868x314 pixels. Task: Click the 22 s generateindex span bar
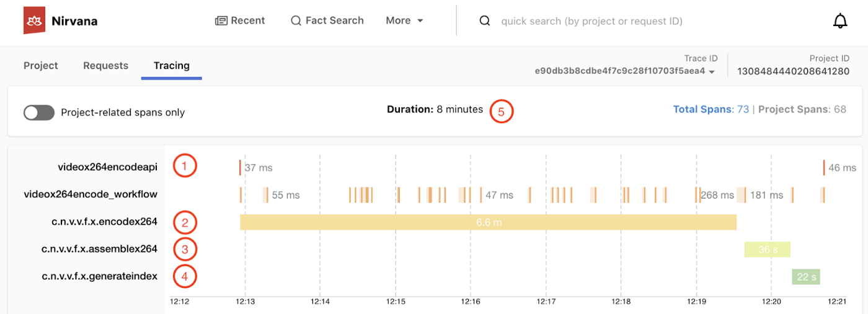point(805,277)
